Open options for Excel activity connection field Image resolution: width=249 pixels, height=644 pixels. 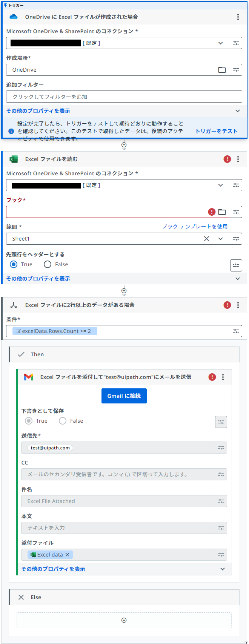pos(236,185)
